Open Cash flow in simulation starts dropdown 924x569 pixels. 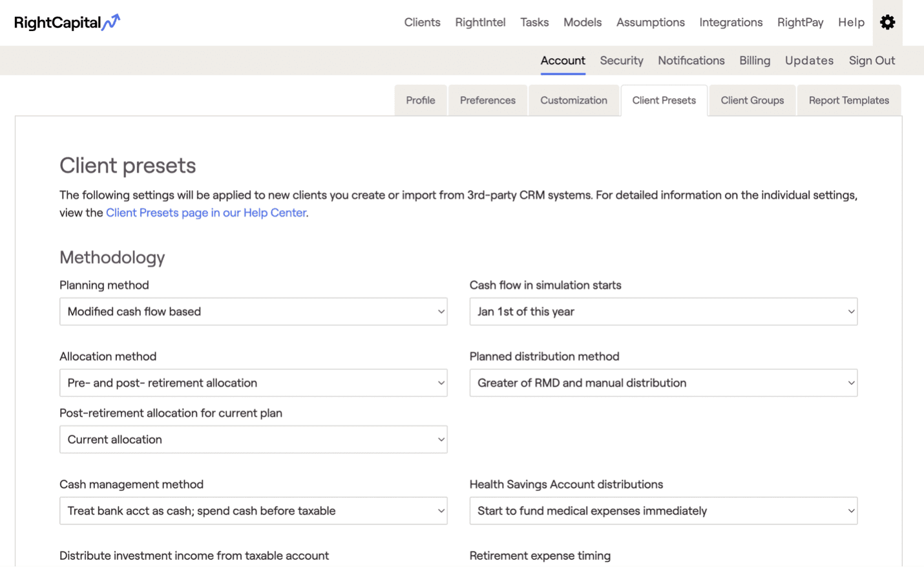pyautogui.click(x=664, y=312)
